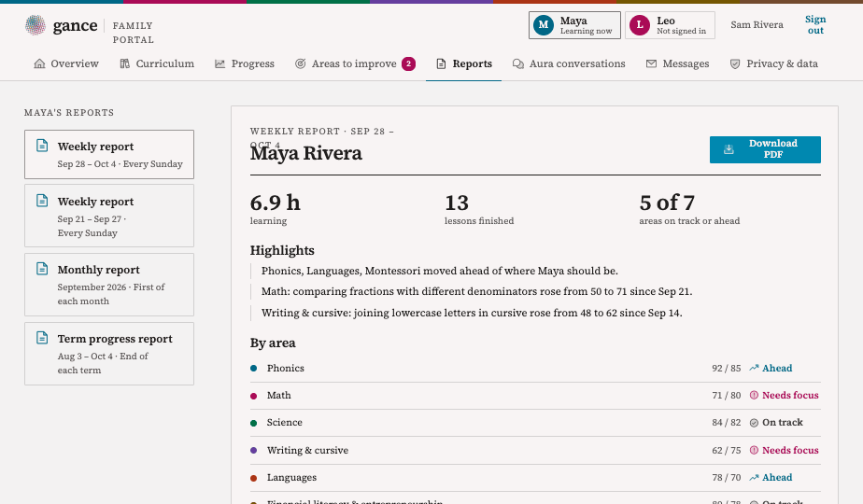Image resolution: width=863 pixels, height=504 pixels.
Task: Click the score 71 / 80
Action: point(727,395)
